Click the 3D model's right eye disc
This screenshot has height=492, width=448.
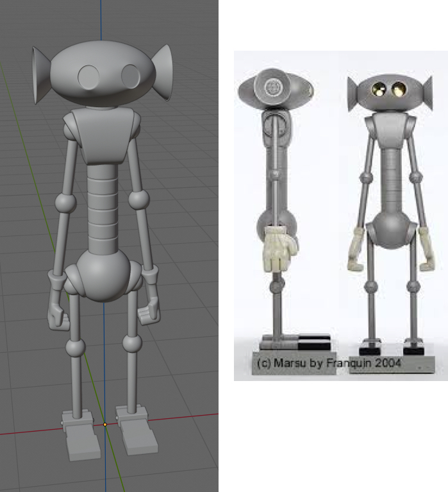131,76
